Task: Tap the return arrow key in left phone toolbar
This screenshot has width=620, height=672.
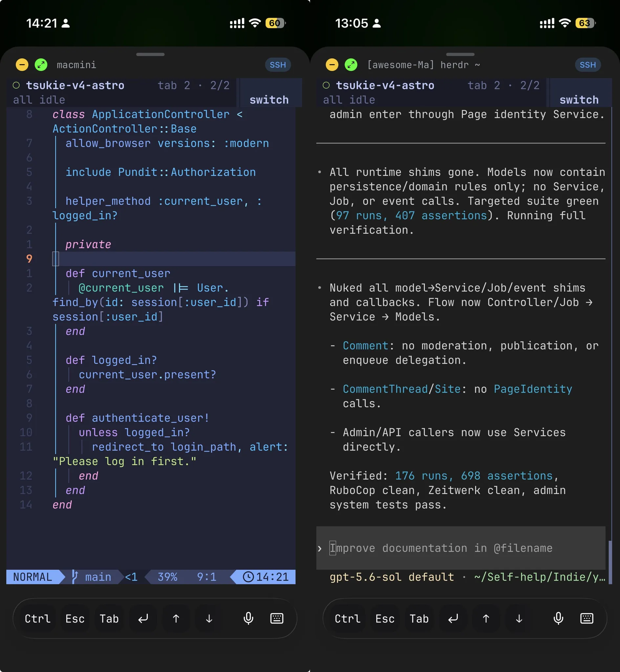Action: pos(143,619)
